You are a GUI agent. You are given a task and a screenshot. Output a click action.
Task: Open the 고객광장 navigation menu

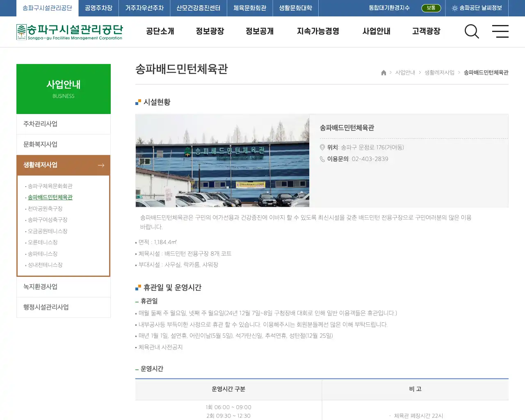pos(426,31)
